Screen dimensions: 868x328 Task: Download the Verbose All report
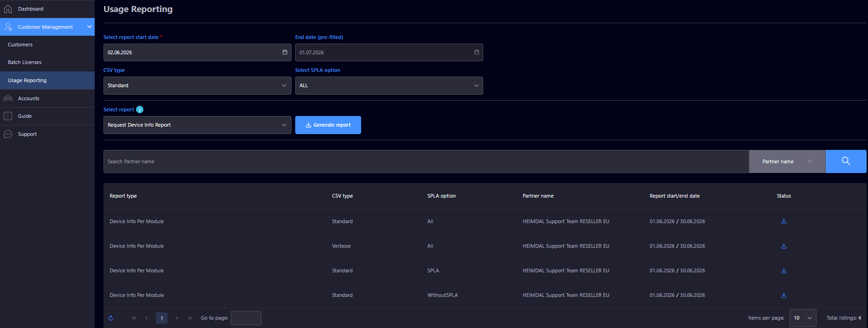[784, 246]
